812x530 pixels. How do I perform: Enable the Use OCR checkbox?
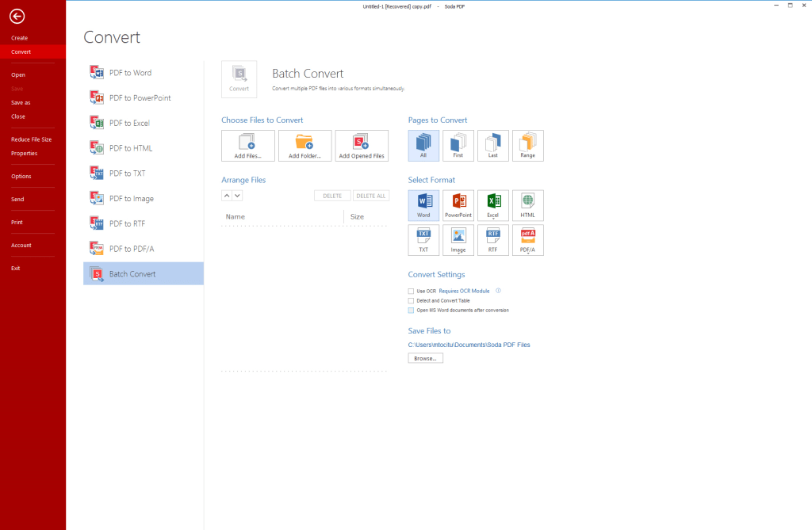coord(412,292)
